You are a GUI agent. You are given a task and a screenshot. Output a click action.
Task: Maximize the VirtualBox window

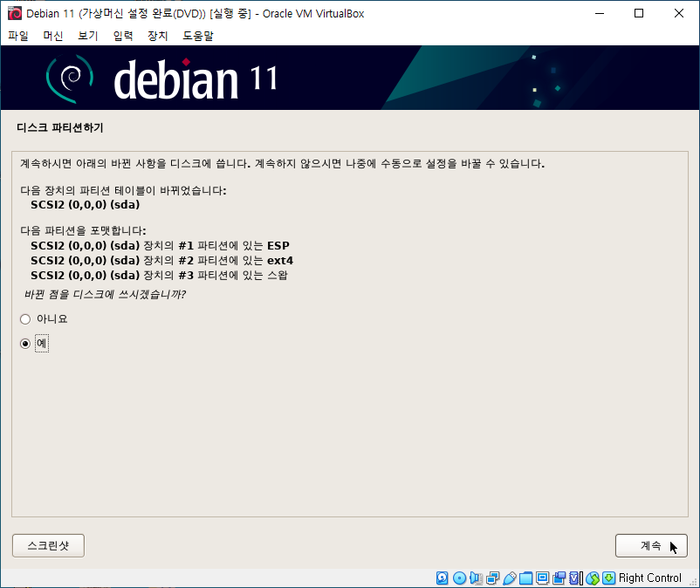tap(639, 13)
